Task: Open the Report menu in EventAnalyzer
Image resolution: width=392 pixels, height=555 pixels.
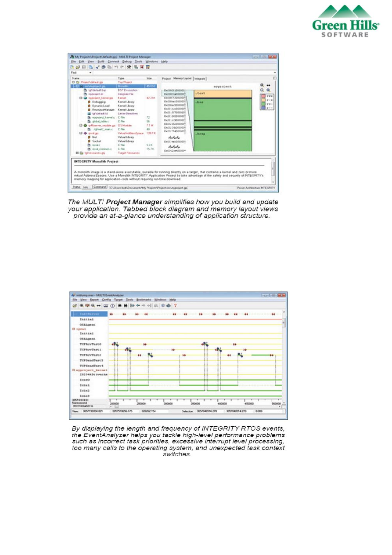Action: click(94, 299)
